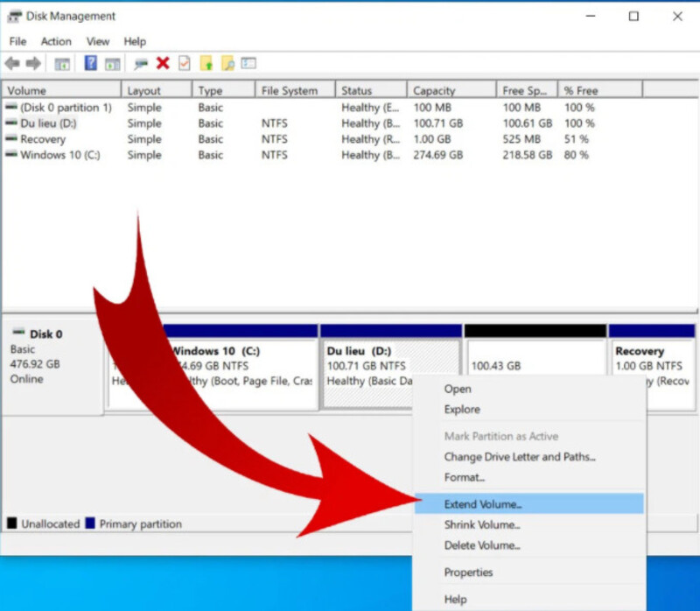Maximize the Disk Management window

(x=633, y=17)
